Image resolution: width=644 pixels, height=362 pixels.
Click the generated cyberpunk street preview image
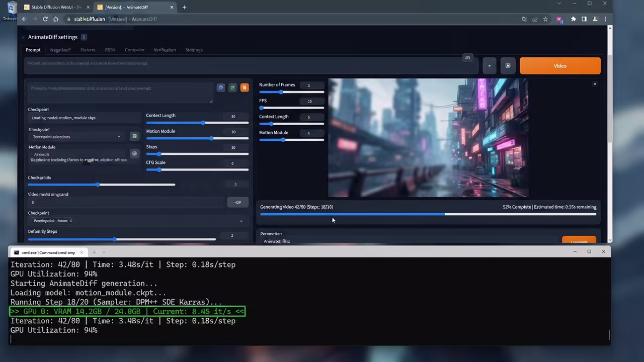(428, 138)
